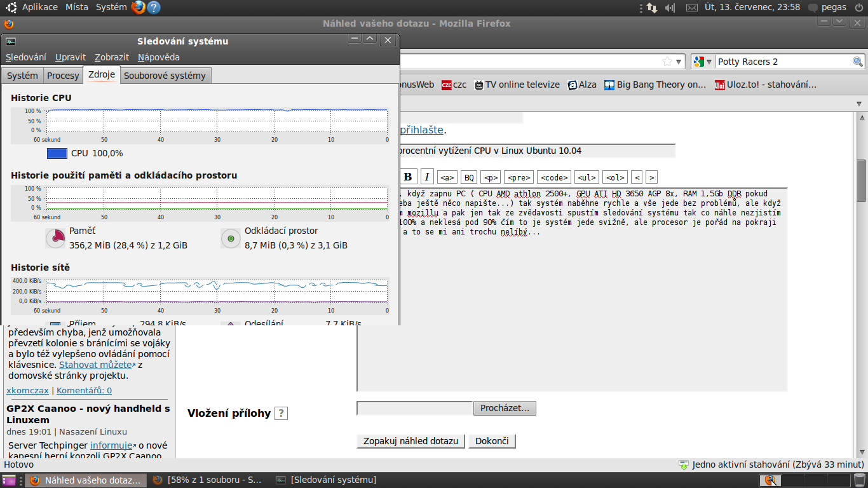Screen dimensions: 868x488
Task: Select the Zdroje tab
Action: pyautogui.click(x=102, y=74)
